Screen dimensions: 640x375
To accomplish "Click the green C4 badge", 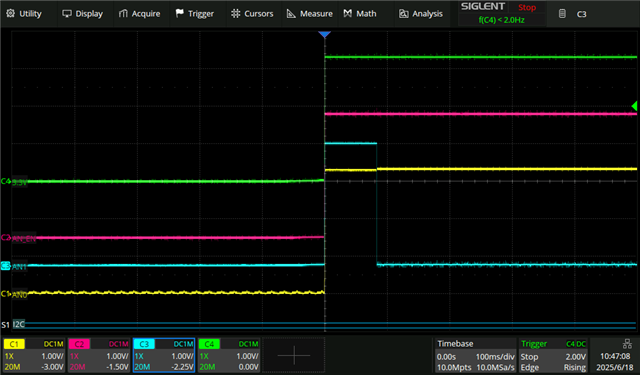I will click(x=209, y=344).
